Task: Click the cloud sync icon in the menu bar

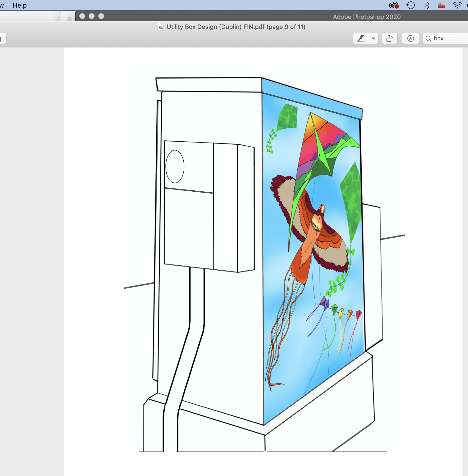Action: pyautogui.click(x=393, y=5)
